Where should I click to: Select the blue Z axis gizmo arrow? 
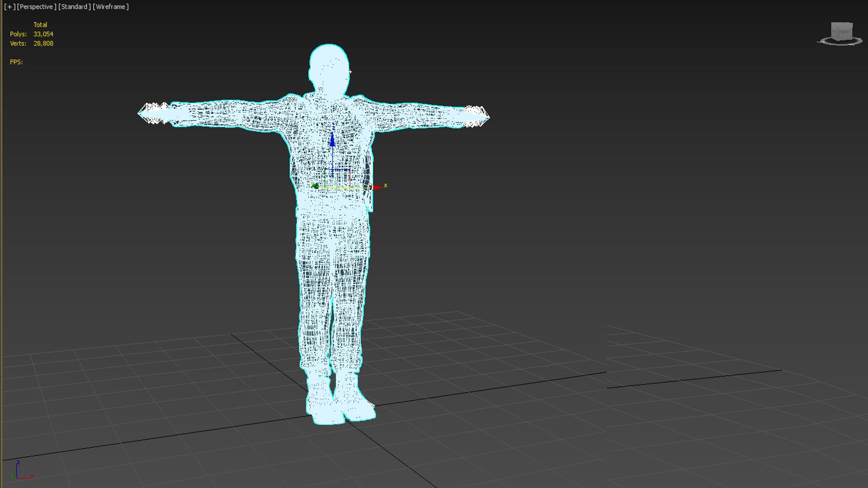tap(333, 139)
